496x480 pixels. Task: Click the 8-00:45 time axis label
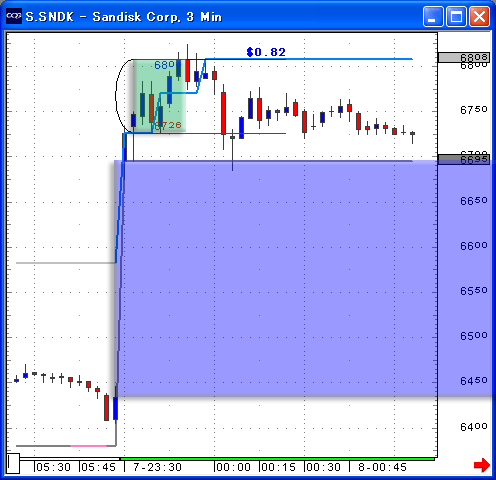pyautogui.click(x=382, y=467)
